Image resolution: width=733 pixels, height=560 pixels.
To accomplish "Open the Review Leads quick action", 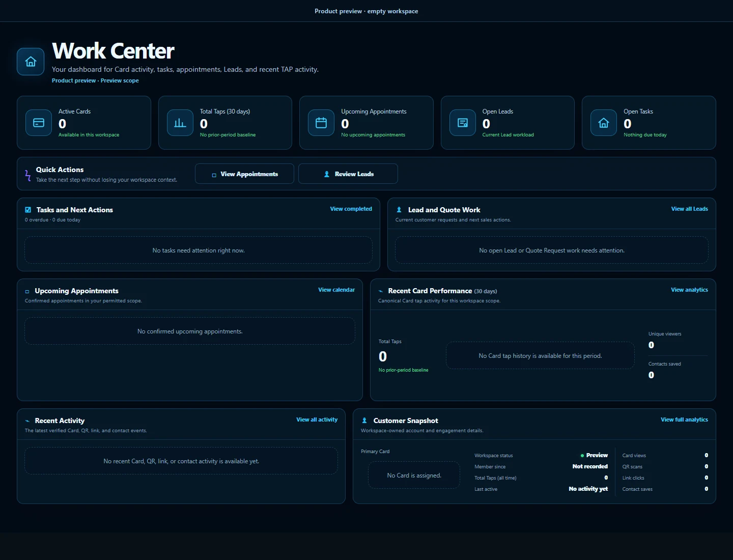I will (x=348, y=174).
